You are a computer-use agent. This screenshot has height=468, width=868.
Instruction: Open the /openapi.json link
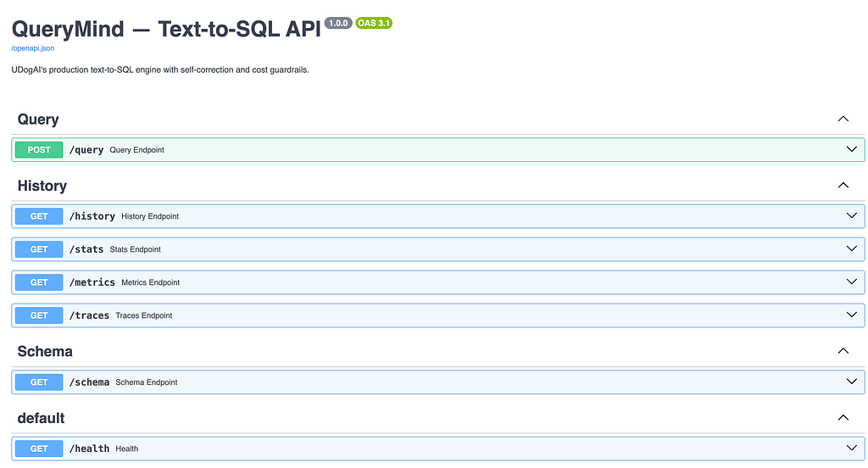(x=33, y=48)
